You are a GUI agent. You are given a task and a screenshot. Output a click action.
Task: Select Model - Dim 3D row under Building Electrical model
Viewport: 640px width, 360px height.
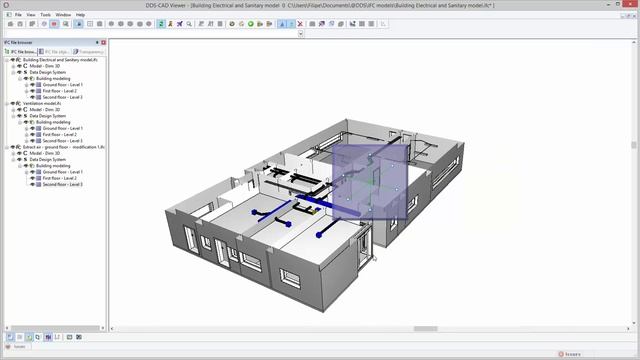pos(44,66)
